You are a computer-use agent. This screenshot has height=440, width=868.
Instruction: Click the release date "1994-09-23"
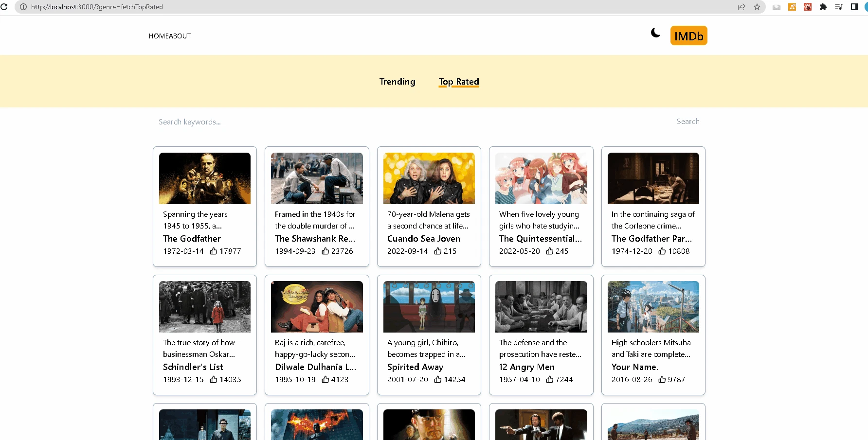tap(295, 251)
